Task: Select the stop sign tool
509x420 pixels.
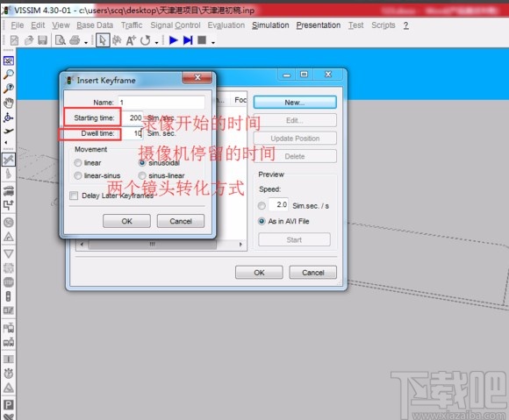Action: coord(9,282)
